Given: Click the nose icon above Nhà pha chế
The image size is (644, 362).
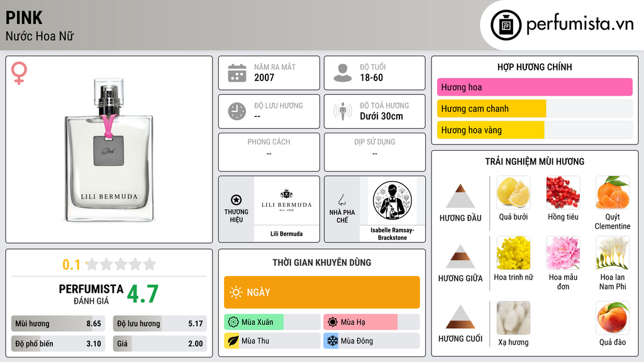Looking at the screenshot, I should click(341, 200).
